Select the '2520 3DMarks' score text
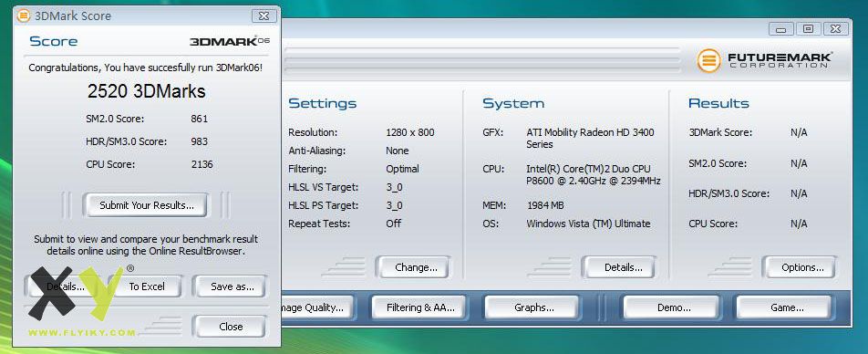The height and width of the screenshot is (354, 868). [146, 91]
